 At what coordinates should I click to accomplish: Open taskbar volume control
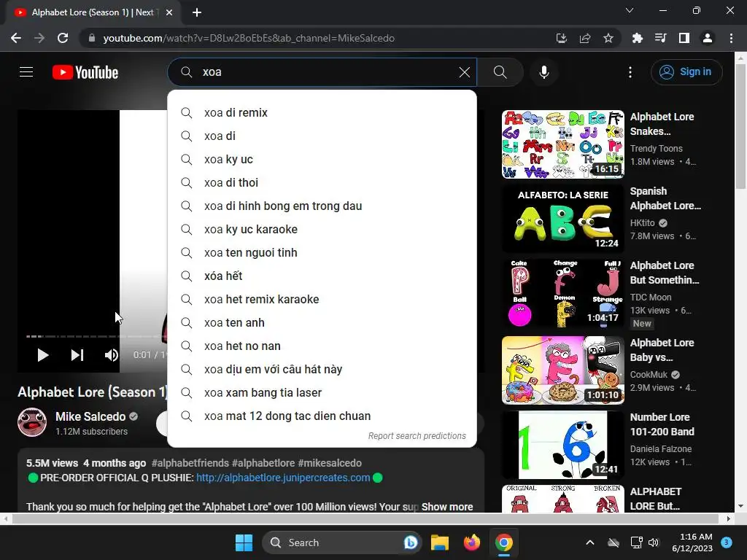pos(654,542)
